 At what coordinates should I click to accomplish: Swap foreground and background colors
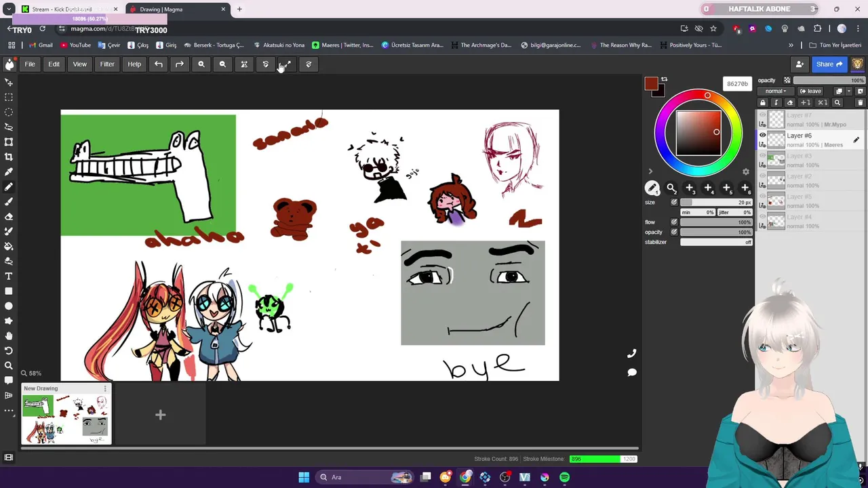tap(664, 79)
